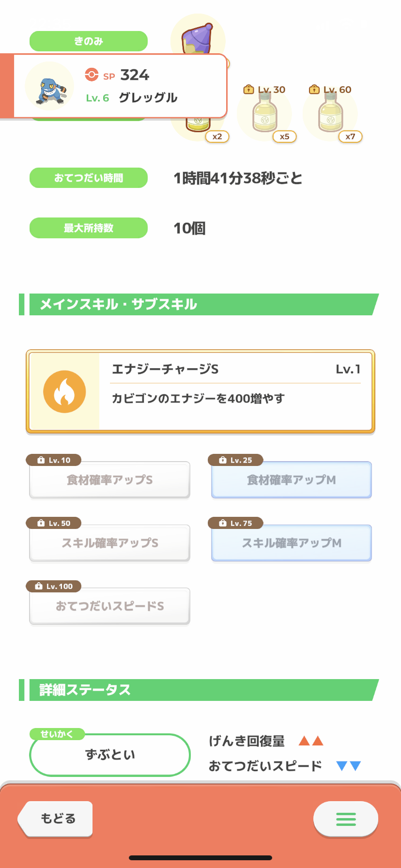Open the hamburger menu
The width and height of the screenshot is (401, 868).
[346, 819]
